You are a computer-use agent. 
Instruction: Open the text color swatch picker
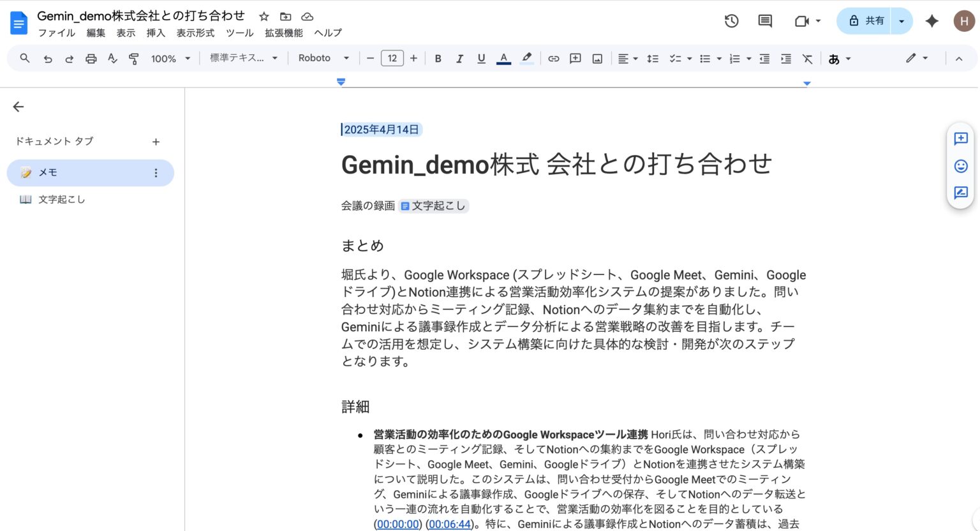click(503, 58)
